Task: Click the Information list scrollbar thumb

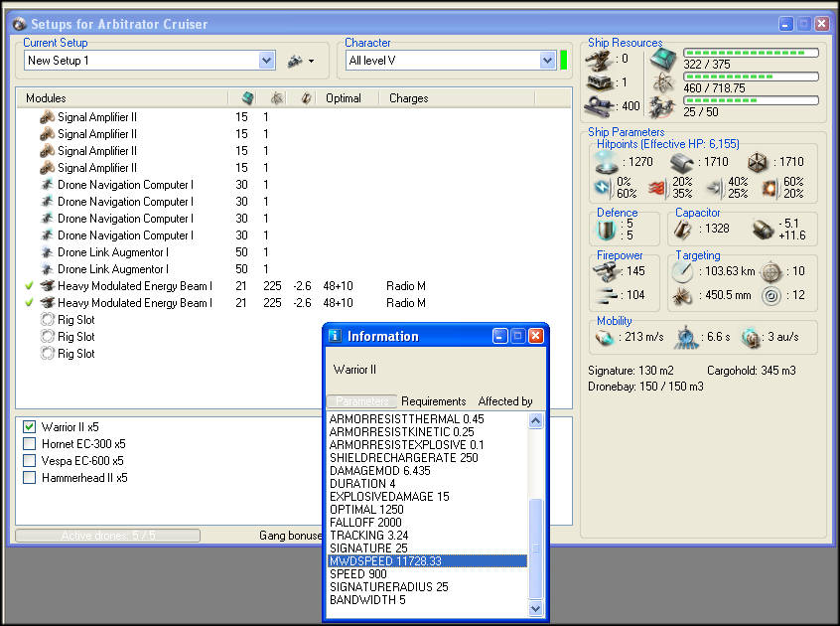Action: pyautogui.click(x=536, y=548)
